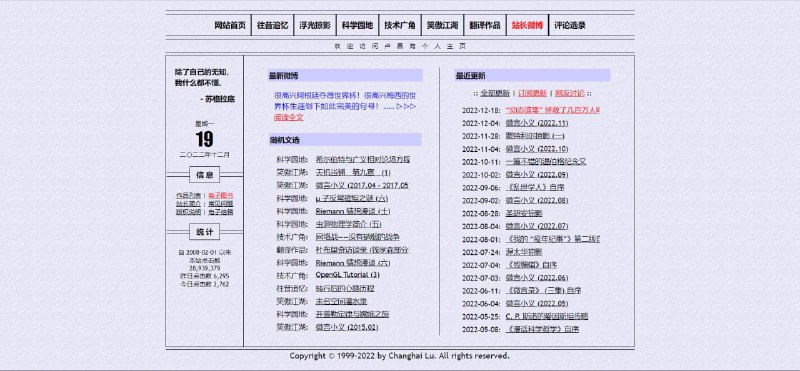
Task: Go to the 往昔追忆 section
Action: (x=272, y=25)
